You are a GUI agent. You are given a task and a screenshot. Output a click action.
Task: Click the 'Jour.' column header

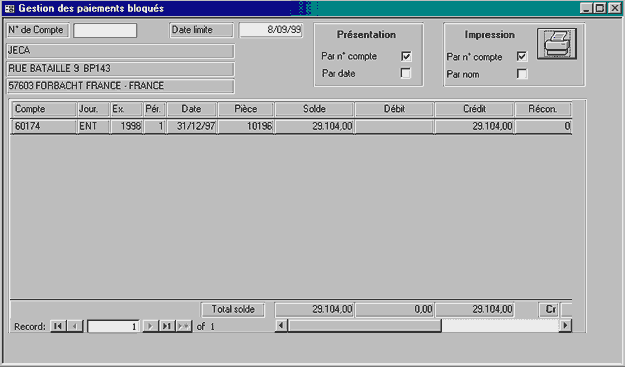(x=93, y=109)
